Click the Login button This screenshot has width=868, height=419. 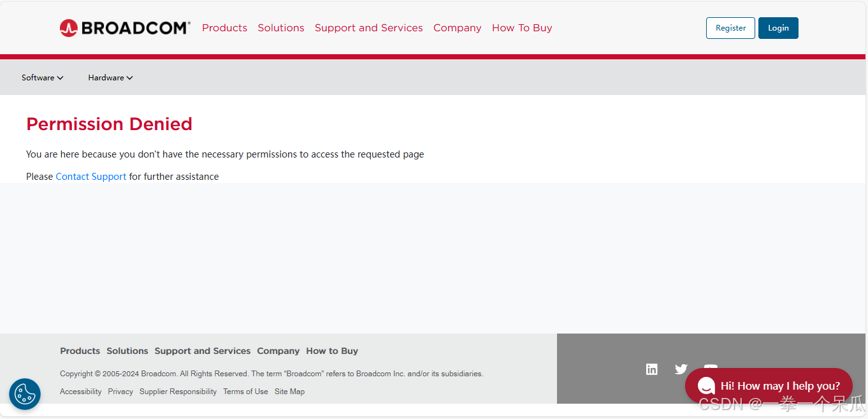[778, 28]
